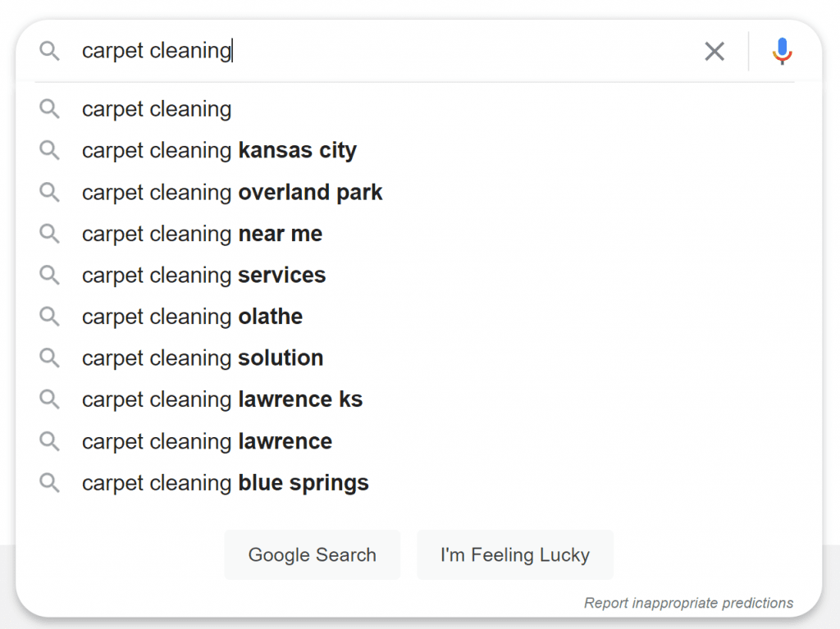Clear the search box with X icon
Screen dimensions: 840x629
[x=714, y=52]
